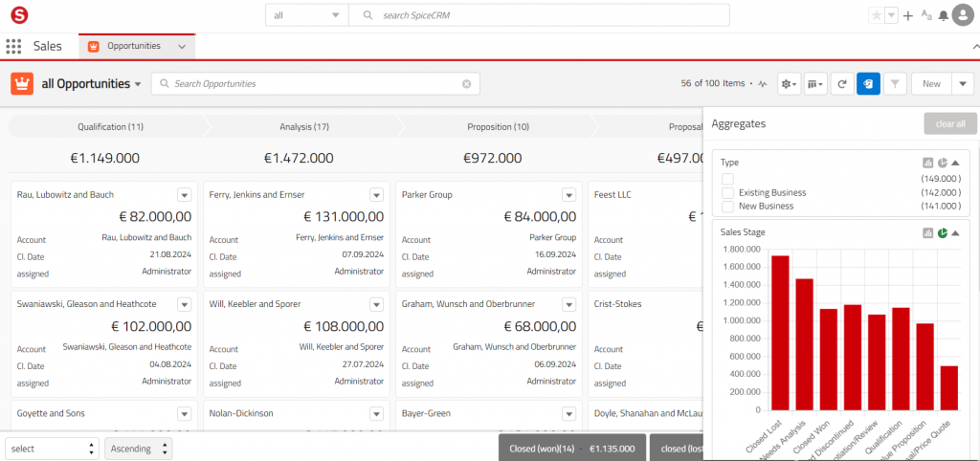The width and height of the screenshot is (980, 461).
Task: Open the Feest LLC opportunity
Action: pos(612,195)
